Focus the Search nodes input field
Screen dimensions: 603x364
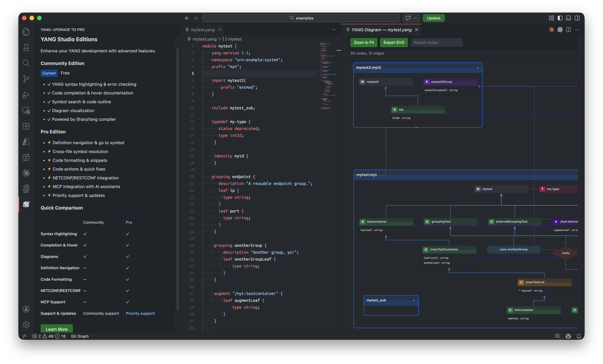click(x=436, y=43)
